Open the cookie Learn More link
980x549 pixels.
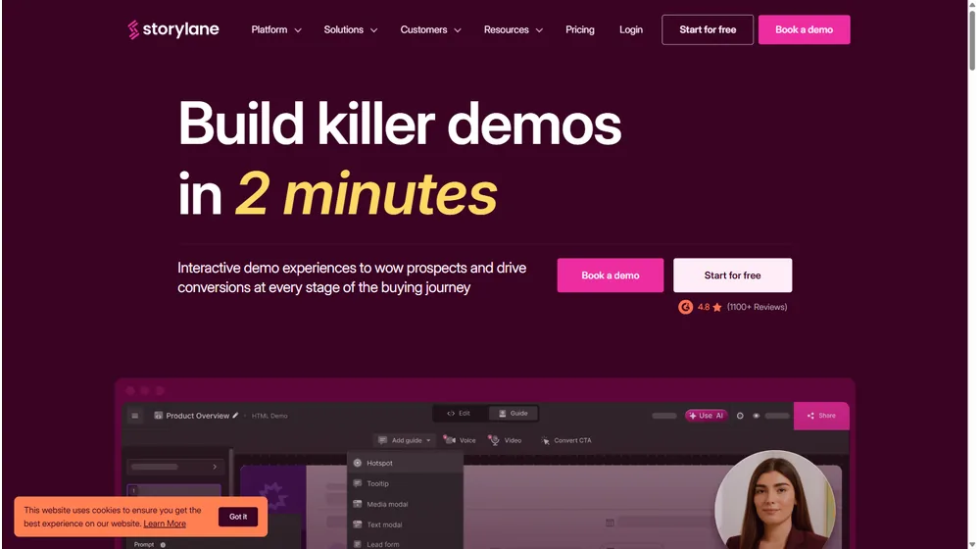click(x=165, y=524)
